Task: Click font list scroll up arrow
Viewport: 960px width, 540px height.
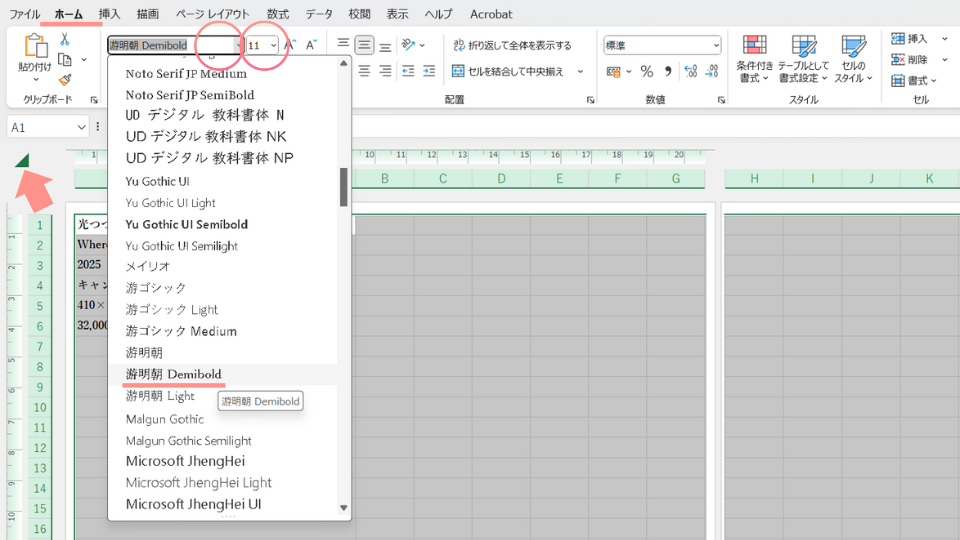Action: 343,63
